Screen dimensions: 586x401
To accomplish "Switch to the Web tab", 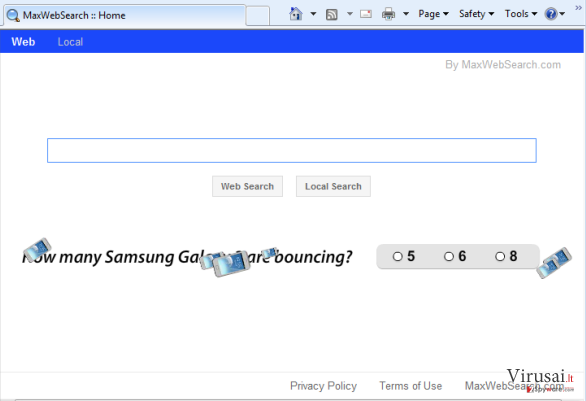I will (23, 42).
